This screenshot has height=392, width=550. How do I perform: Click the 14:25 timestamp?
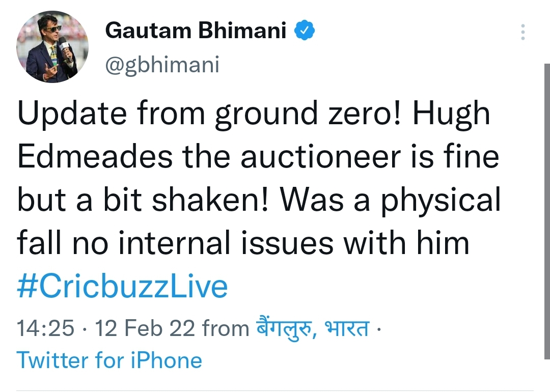tap(46, 328)
